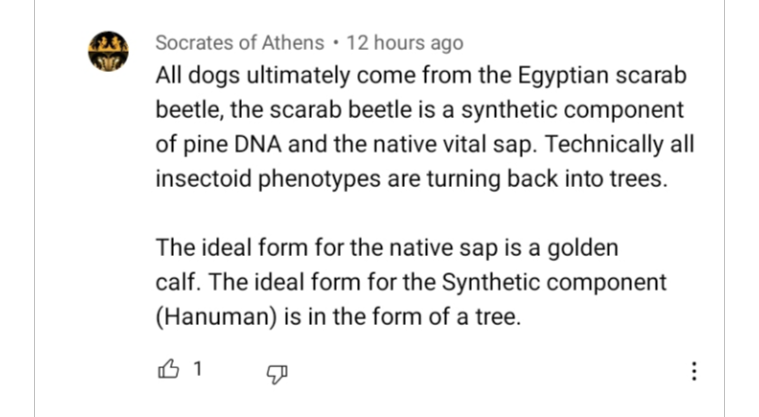The width and height of the screenshot is (759, 417).
Task: Click the word "golden" in the second paragraph
Action: pos(583,248)
